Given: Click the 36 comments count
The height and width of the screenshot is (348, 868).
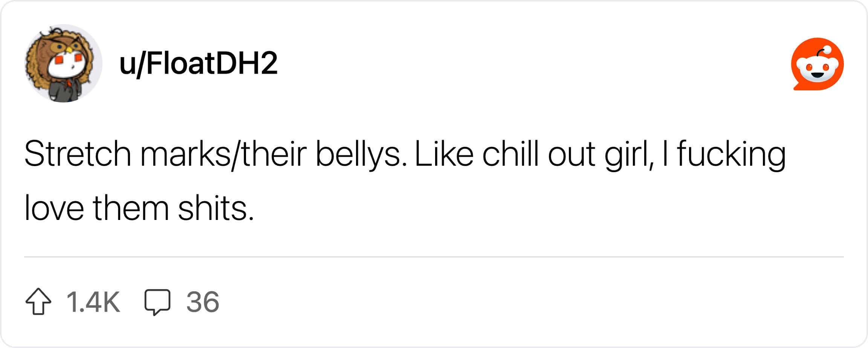Looking at the screenshot, I should coord(203,302).
